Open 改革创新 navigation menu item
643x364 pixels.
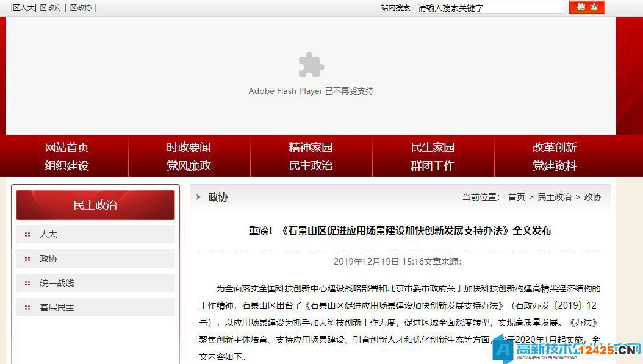click(554, 148)
